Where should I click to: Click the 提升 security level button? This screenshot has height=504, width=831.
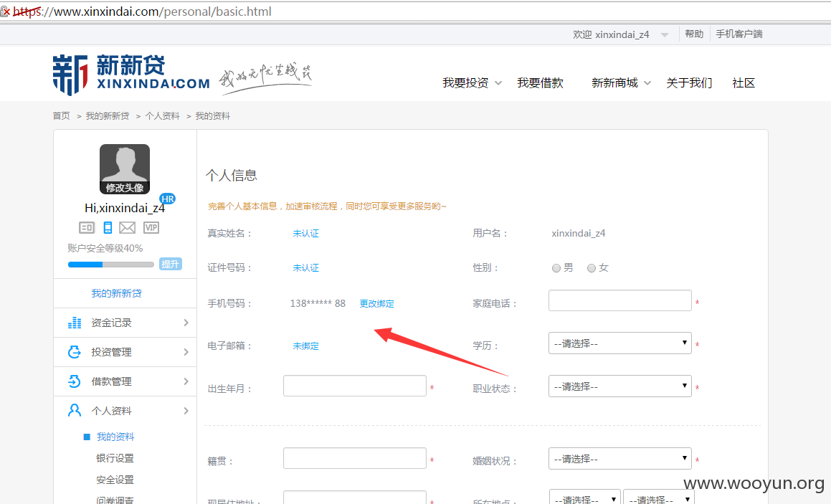pos(171,264)
